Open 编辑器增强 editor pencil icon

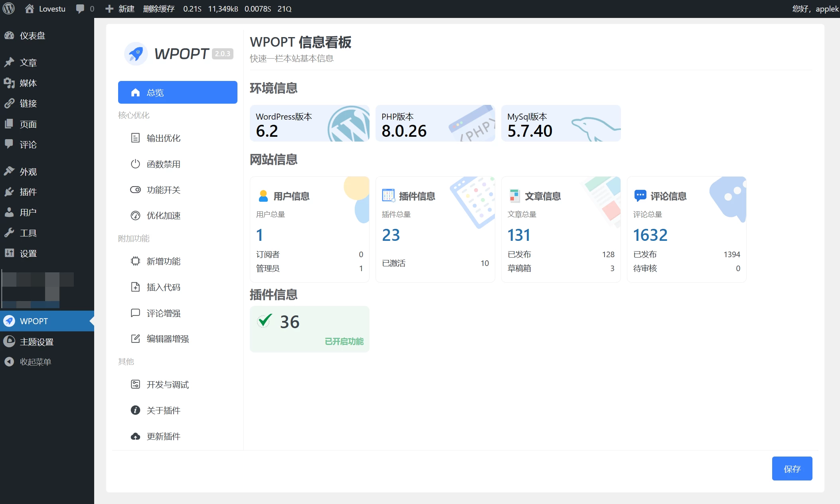(x=135, y=339)
